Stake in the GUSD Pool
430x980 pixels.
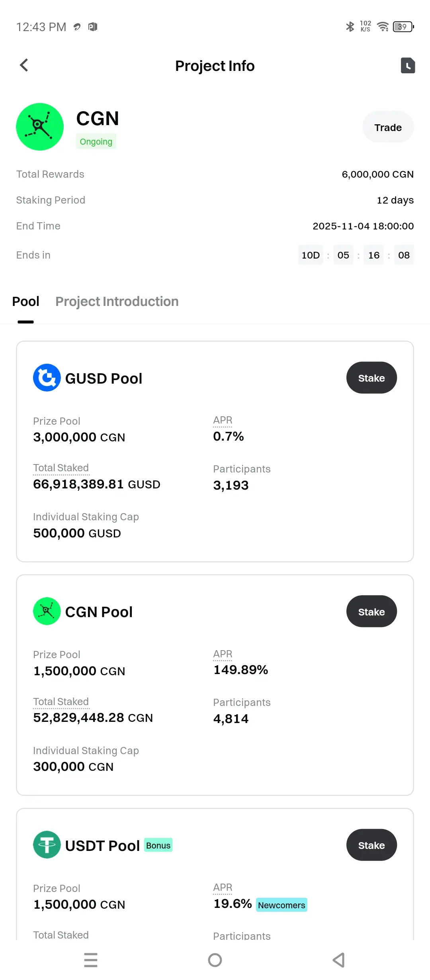coord(371,378)
